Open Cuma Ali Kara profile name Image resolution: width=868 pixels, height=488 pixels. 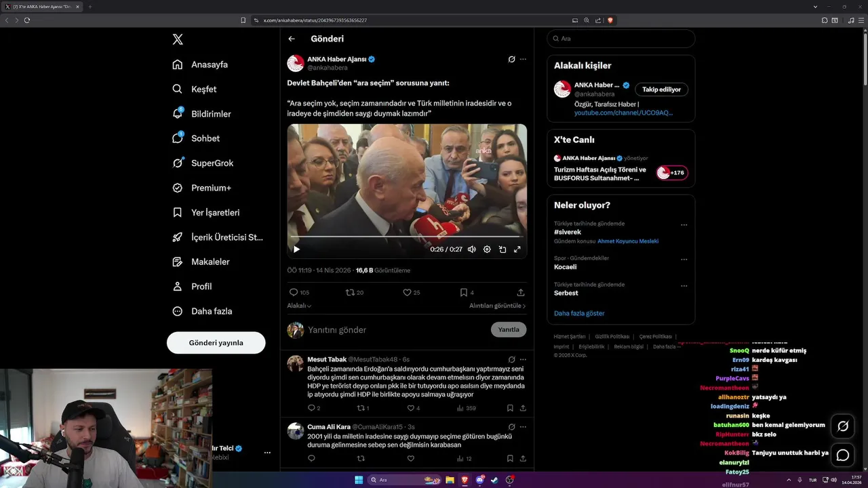pos(329,427)
